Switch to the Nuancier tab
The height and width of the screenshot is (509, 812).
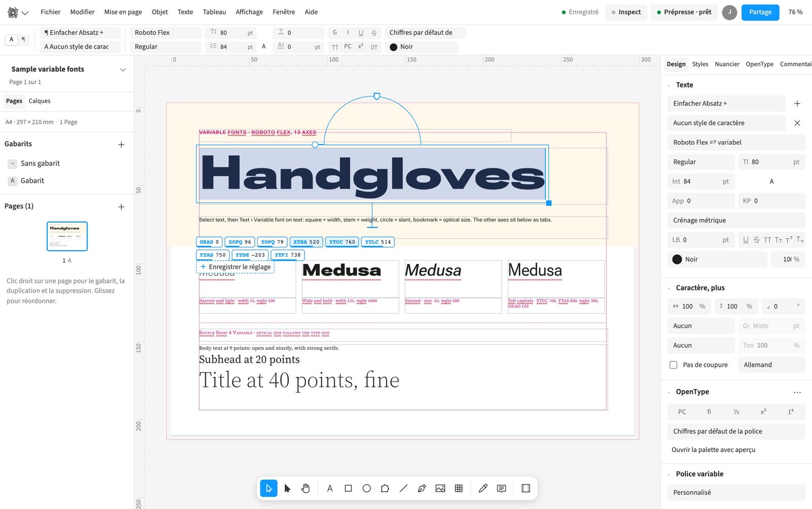(x=727, y=64)
